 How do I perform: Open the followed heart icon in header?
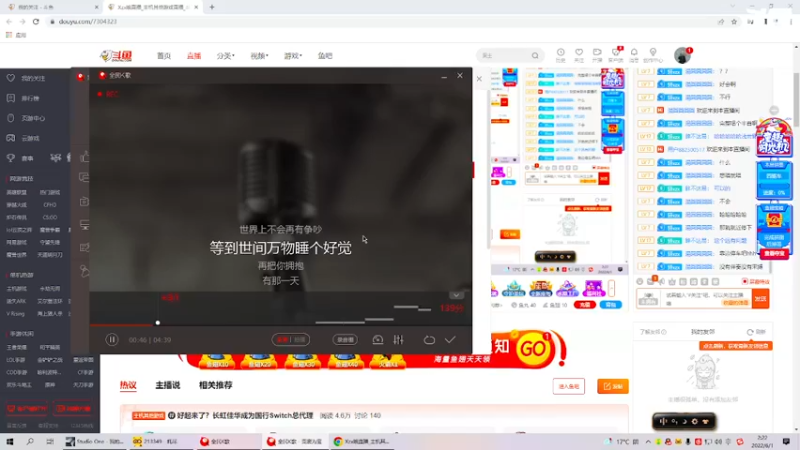[x=579, y=55]
